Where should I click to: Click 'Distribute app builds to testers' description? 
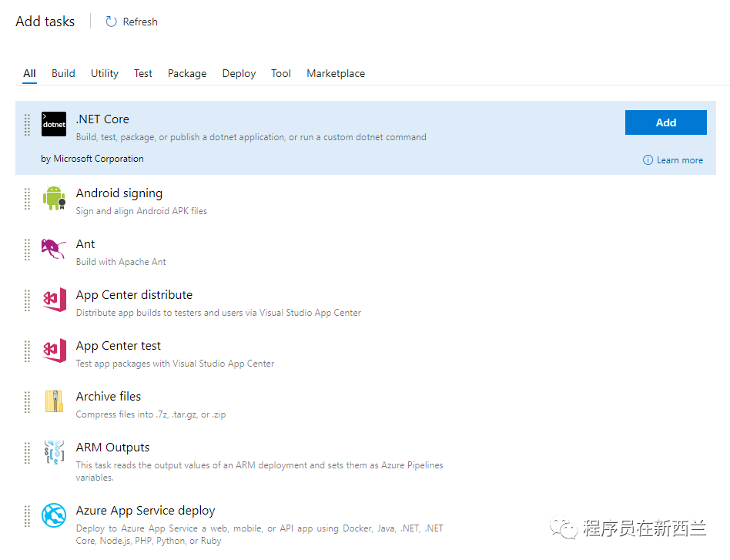coord(219,313)
